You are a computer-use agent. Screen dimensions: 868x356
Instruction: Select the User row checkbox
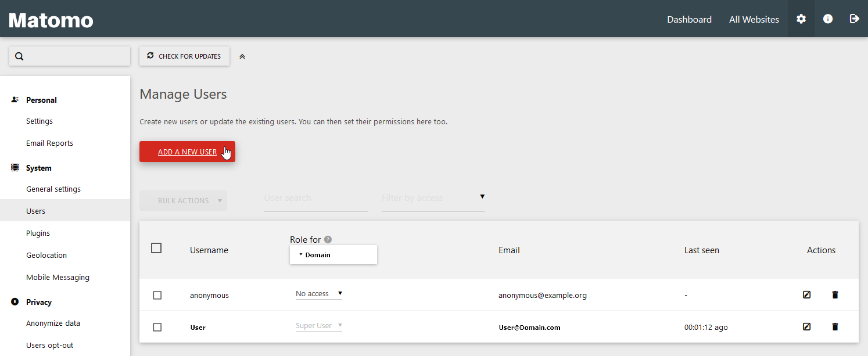coord(157,328)
